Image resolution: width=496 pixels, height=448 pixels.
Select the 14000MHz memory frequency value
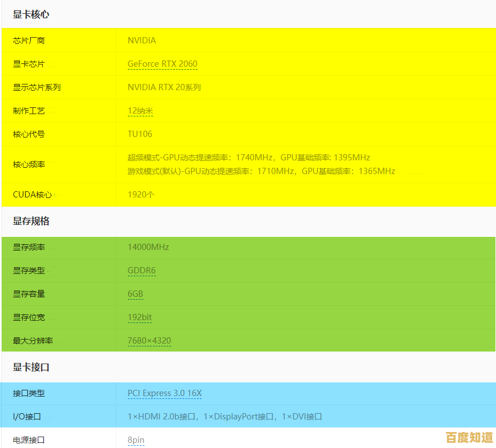tap(147, 247)
